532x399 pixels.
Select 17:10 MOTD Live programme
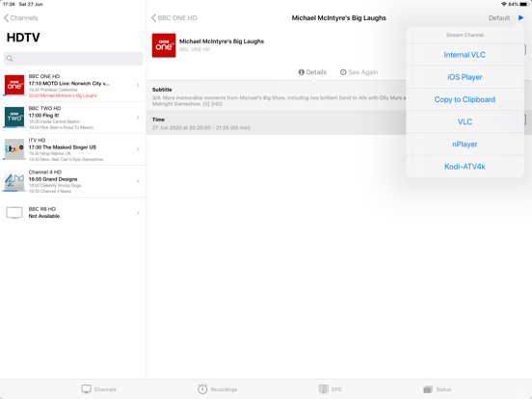coord(68,84)
